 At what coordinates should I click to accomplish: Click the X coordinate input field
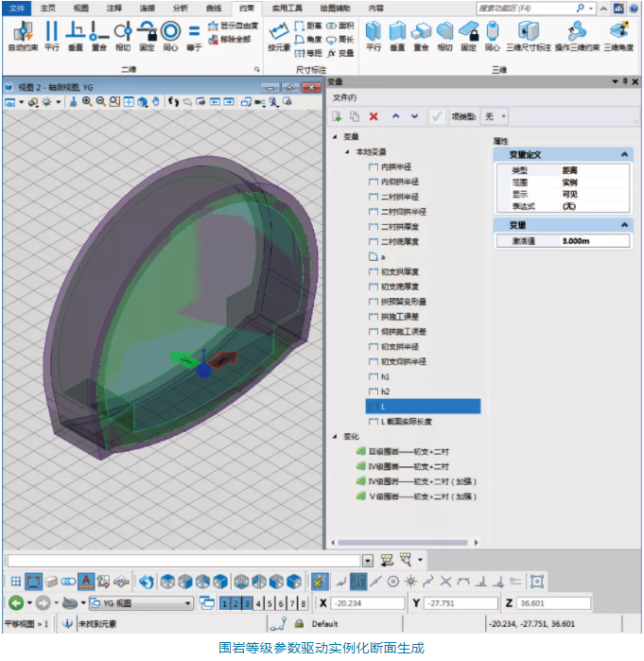tap(367, 603)
